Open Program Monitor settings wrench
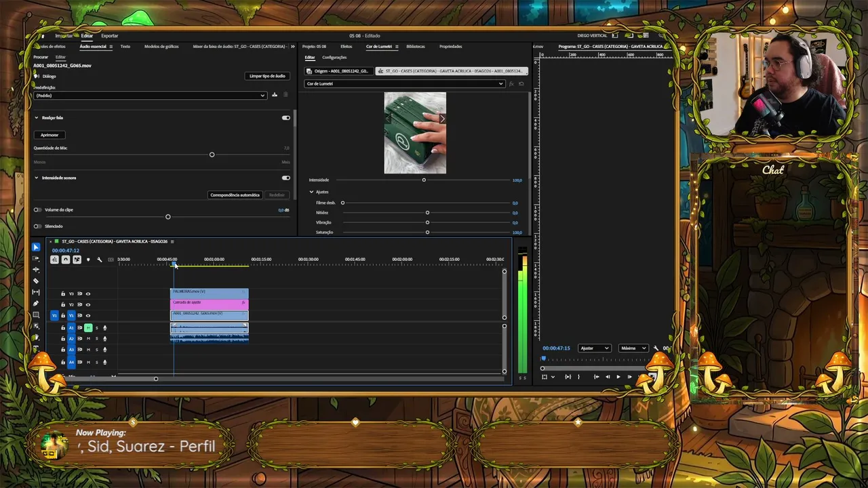The image size is (868, 488). (x=656, y=348)
